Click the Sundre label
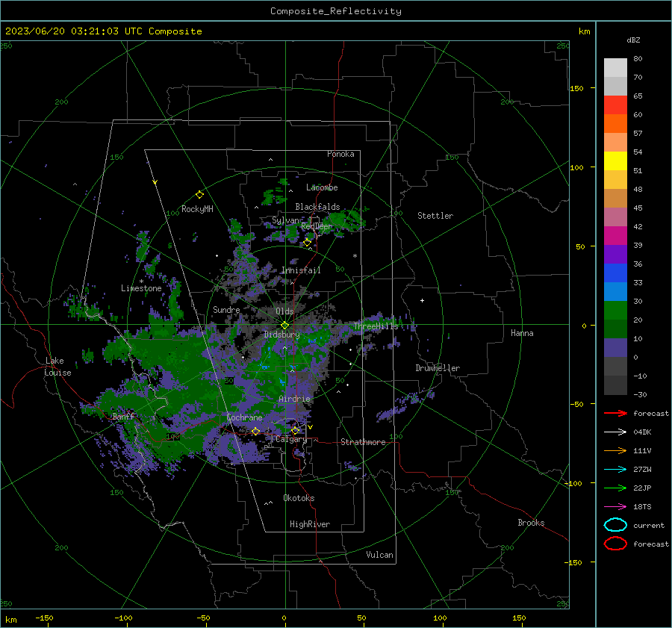The height and width of the screenshot is (628, 672). pos(226,309)
